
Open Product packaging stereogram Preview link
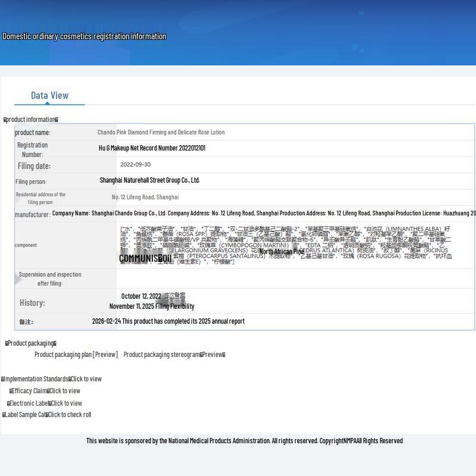tap(174, 355)
